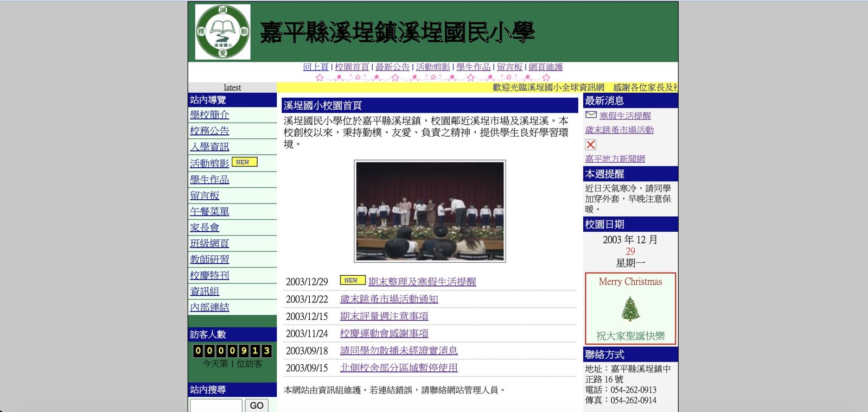Viewport: 868px width, 412px height.
Task: Click the 校園日期 section header
Action: point(630,224)
